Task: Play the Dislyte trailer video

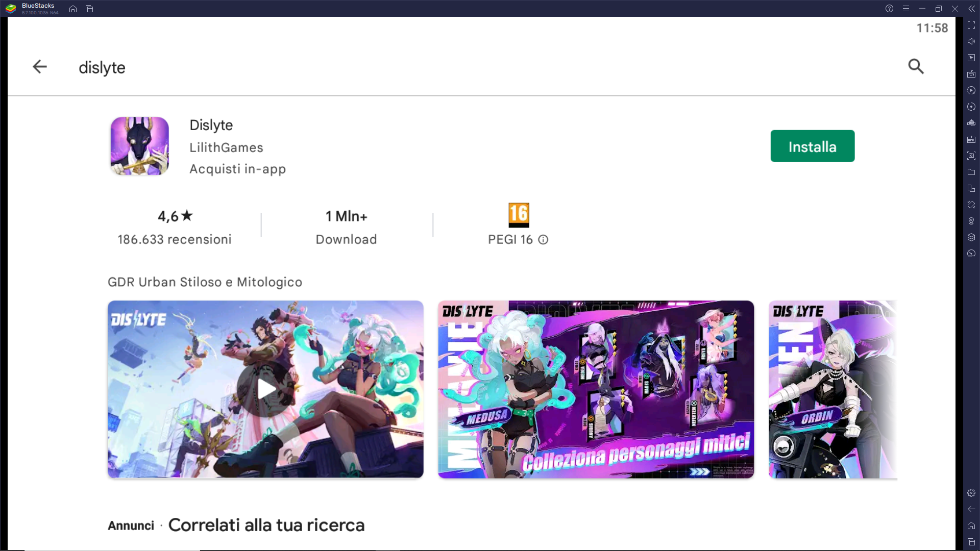Action: point(265,389)
